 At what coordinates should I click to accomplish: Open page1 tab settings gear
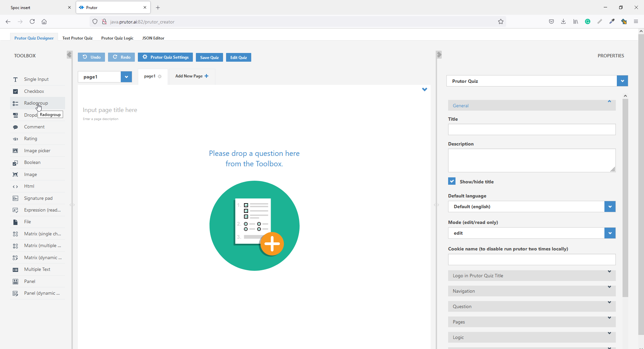click(x=160, y=76)
